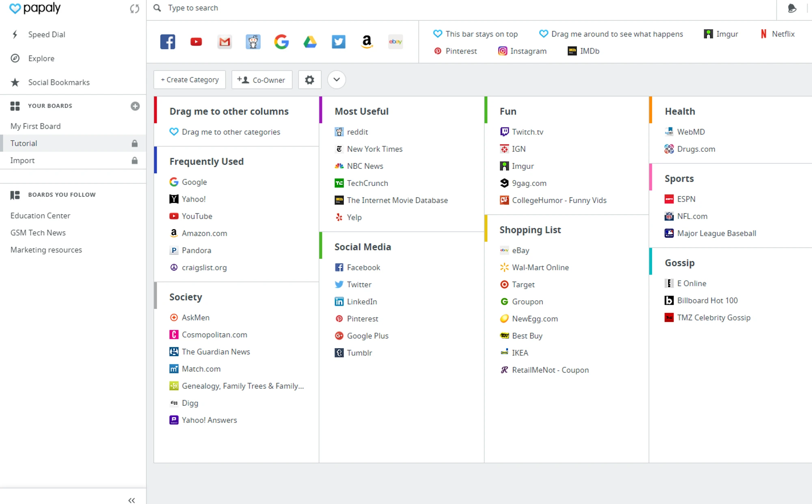This screenshot has height=504, width=812.
Task: Open the Gmail icon in top bar
Action: [225, 42]
